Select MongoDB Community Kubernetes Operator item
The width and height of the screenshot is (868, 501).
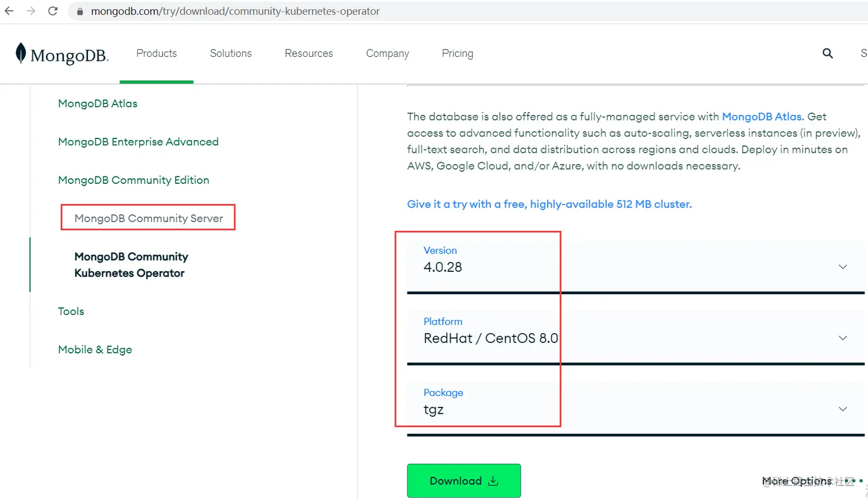pyautogui.click(x=131, y=265)
